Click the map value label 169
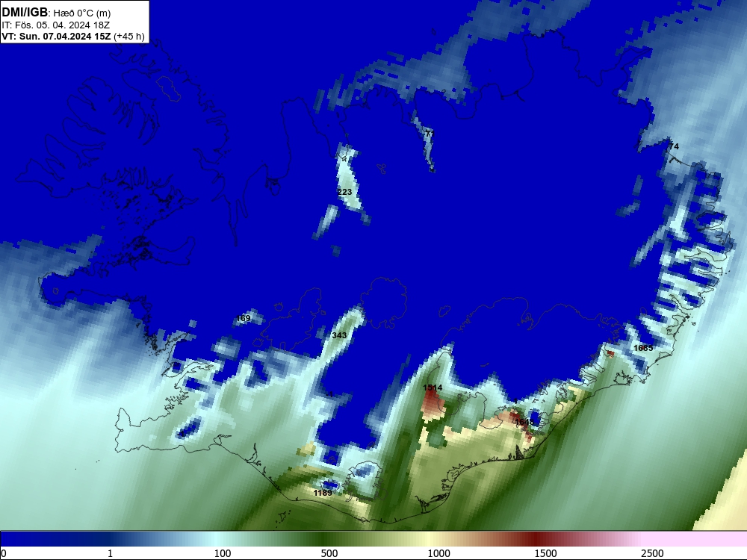 click(x=243, y=318)
